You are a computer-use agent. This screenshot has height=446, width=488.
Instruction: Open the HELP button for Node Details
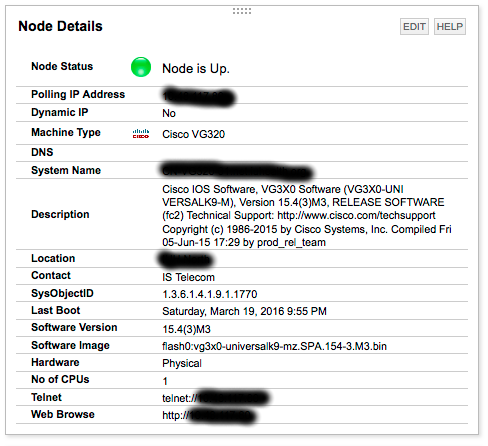(450, 26)
